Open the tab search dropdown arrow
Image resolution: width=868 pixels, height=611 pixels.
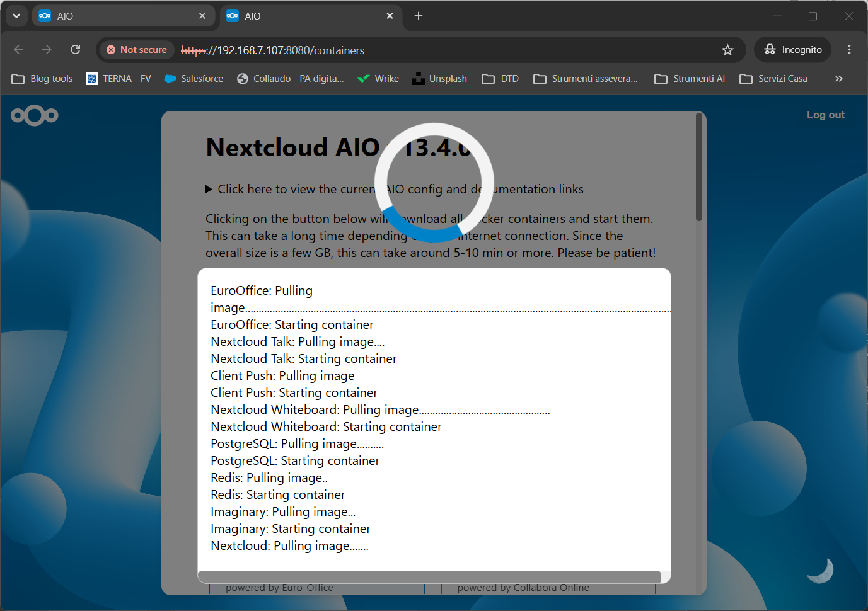tap(16, 16)
